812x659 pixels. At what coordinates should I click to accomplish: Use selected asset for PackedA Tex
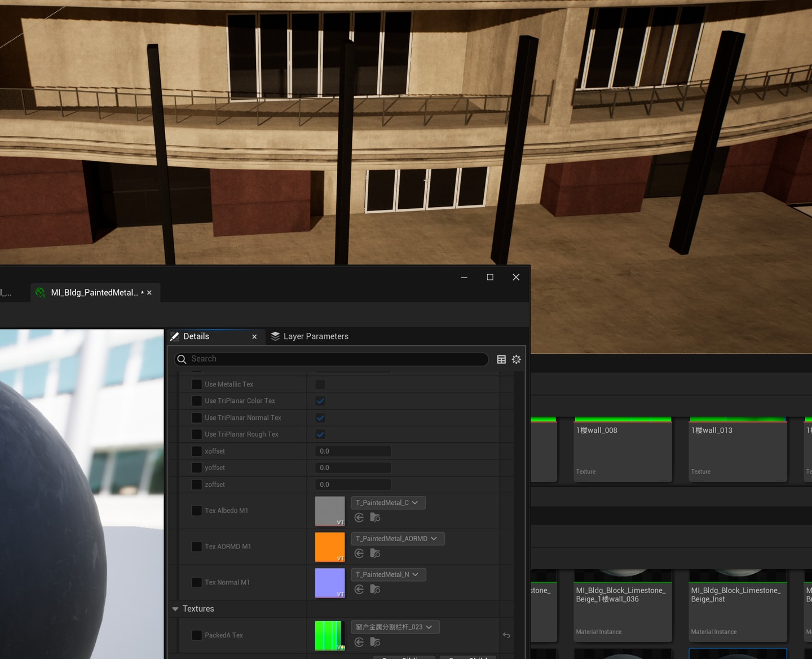tap(359, 642)
